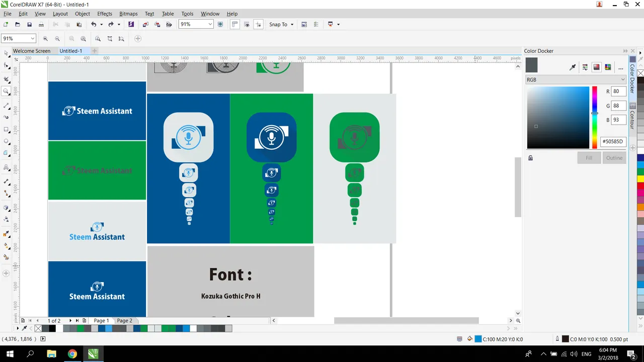This screenshot has width=644, height=362.
Task: Select the Rectangle tool in the toolbox
Action: point(6,130)
